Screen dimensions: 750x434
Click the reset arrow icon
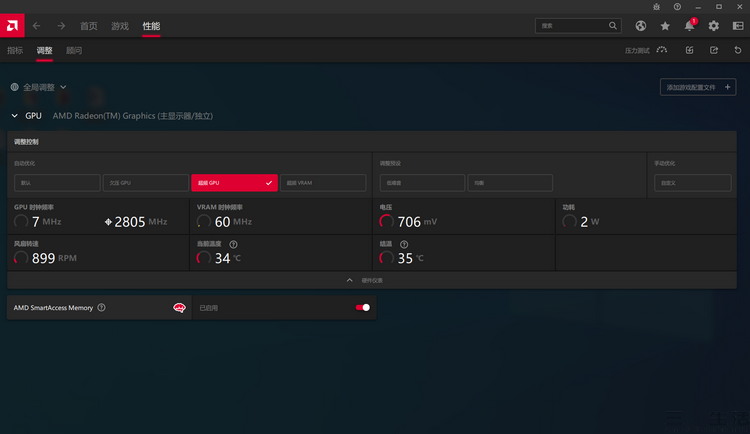738,50
